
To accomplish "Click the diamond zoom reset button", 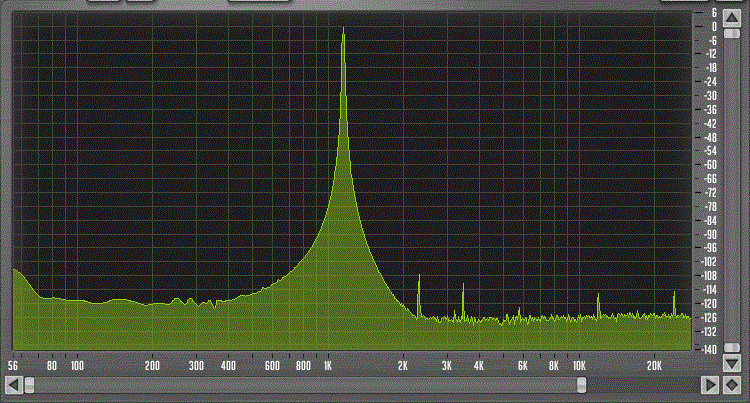I will (x=732, y=385).
